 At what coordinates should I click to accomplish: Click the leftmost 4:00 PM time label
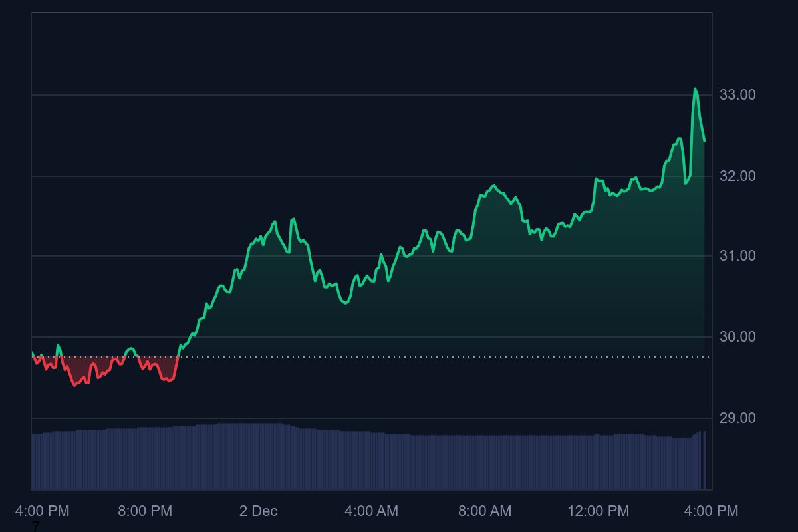pyautogui.click(x=43, y=512)
